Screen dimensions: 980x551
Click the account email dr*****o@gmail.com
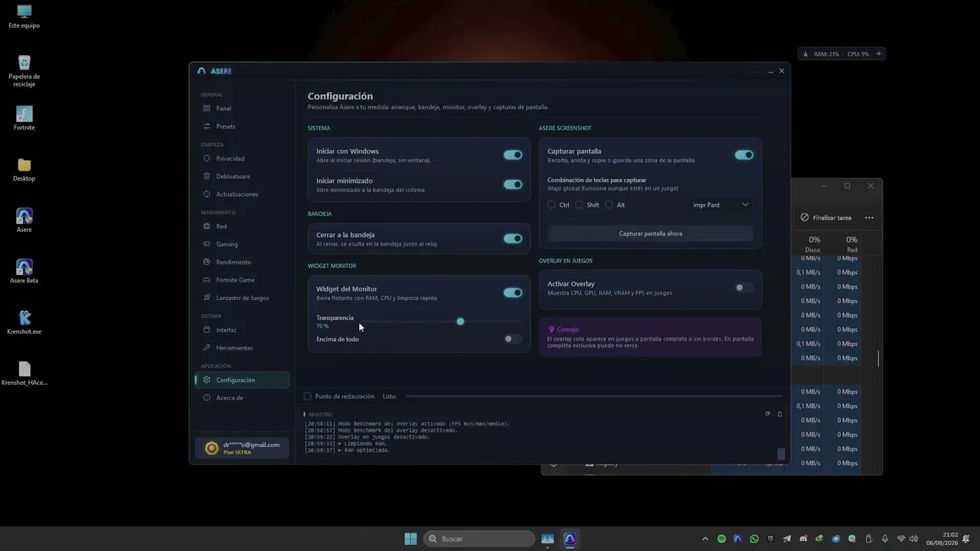(x=251, y=445)
